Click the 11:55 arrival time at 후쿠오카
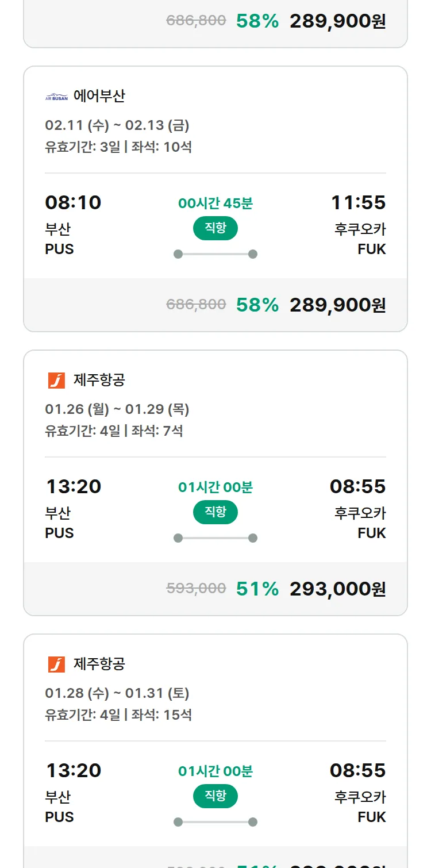Screen dimensions: 431x868 358,202
